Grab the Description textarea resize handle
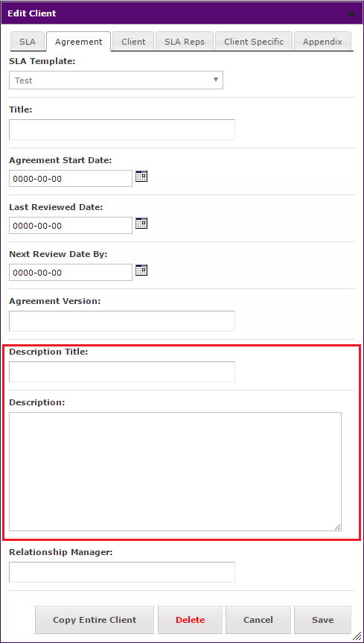This screenshot has height=643, width=364. 337,527
